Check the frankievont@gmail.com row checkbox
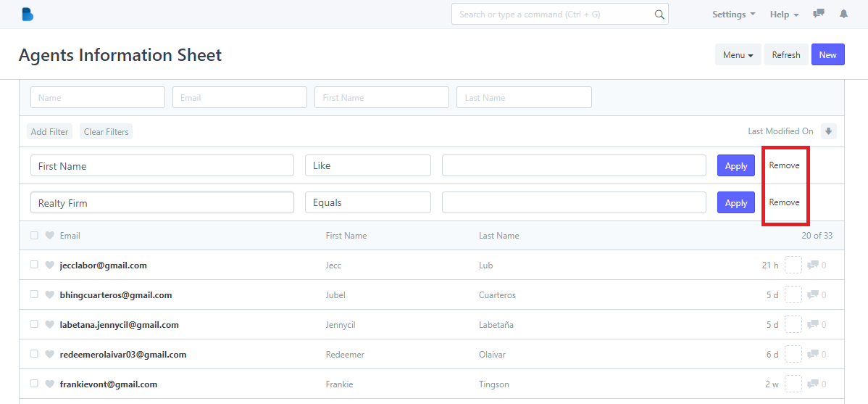The width and height of the screenshot is (868, 404). click(x=34, y=384)
